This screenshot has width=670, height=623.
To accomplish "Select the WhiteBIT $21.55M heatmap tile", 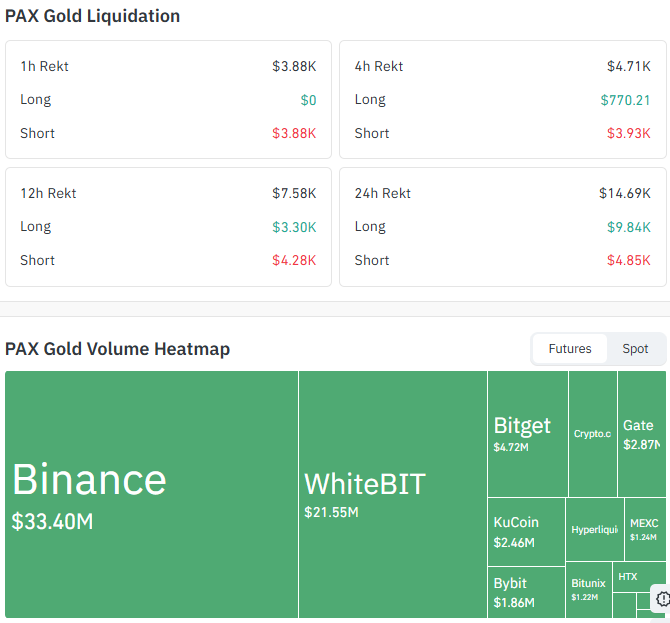I will coord(393,494).
